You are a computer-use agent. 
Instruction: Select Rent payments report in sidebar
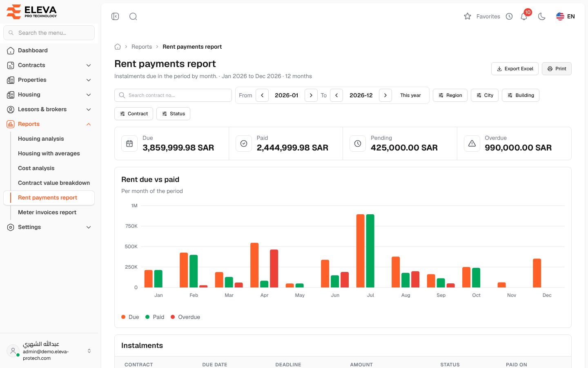pos(49,197)
